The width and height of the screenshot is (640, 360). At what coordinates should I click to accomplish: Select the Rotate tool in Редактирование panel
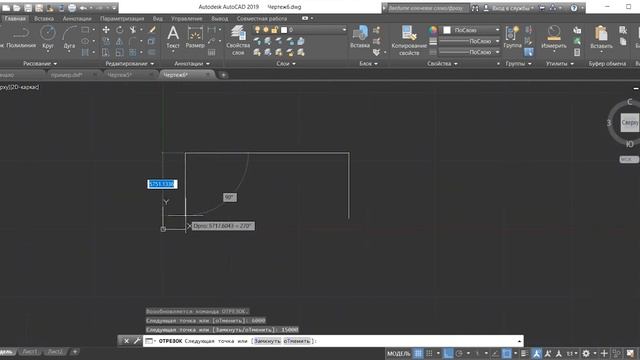tap(119, 30)
